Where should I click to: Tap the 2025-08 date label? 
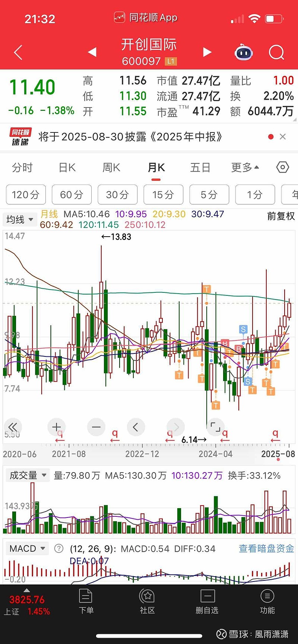click(x=278, y=454)
